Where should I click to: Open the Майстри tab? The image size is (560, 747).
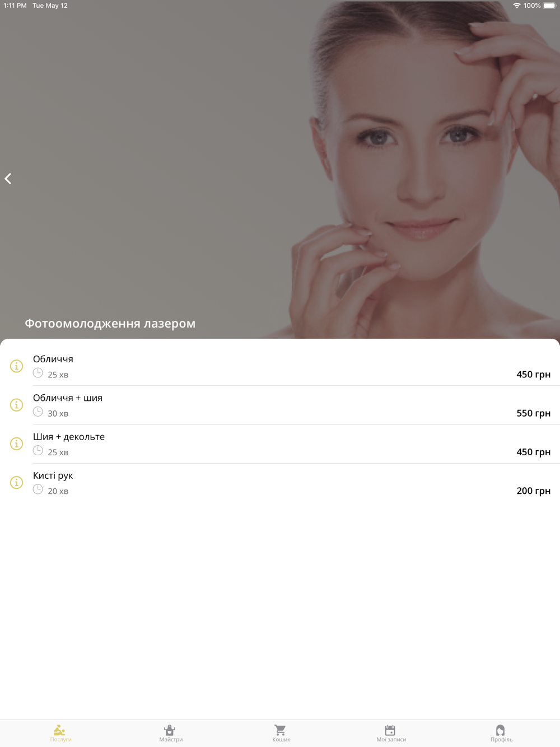170,733
